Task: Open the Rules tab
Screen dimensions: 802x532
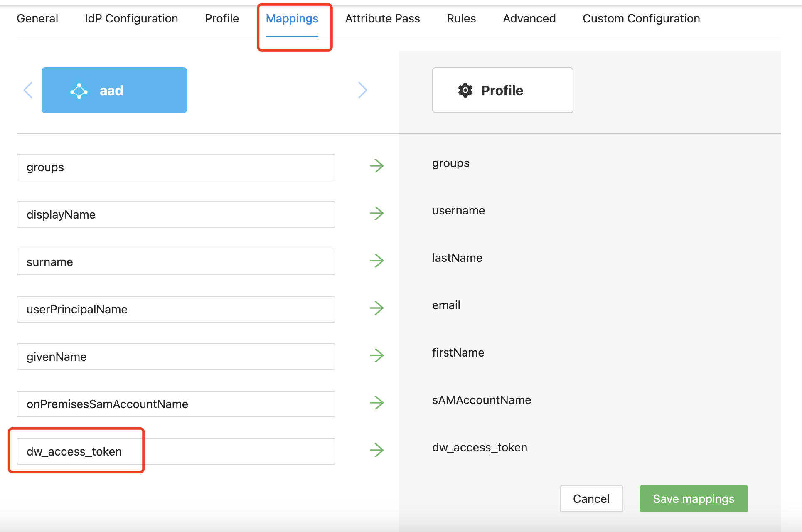Action: 461,19
